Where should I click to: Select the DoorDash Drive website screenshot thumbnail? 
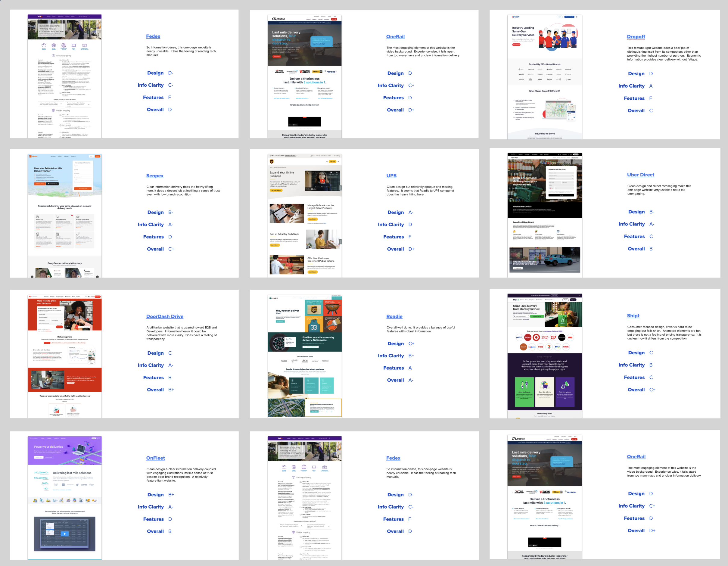point(65,356)
